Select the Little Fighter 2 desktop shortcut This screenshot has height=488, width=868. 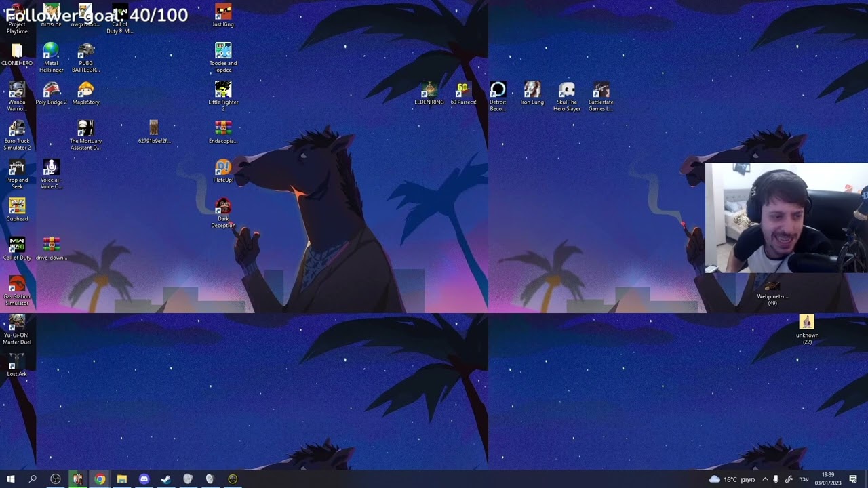[x=223, y=97]
